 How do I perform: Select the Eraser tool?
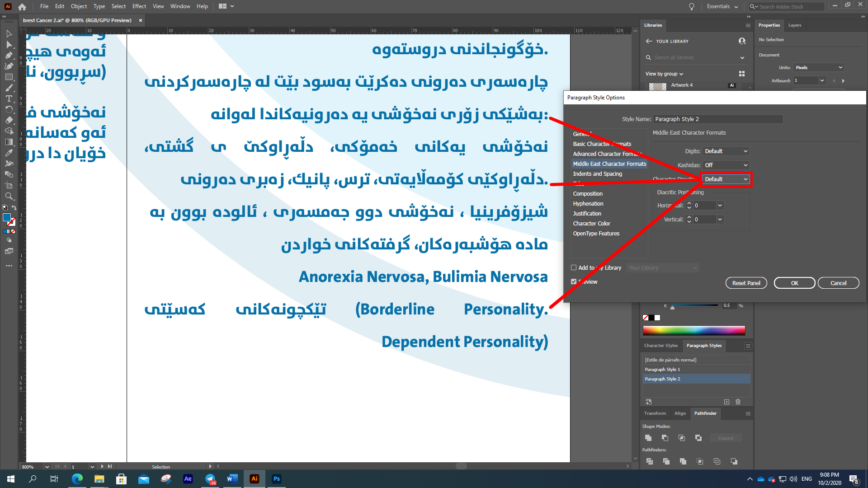pyautogui.click(x=9, y=120)
